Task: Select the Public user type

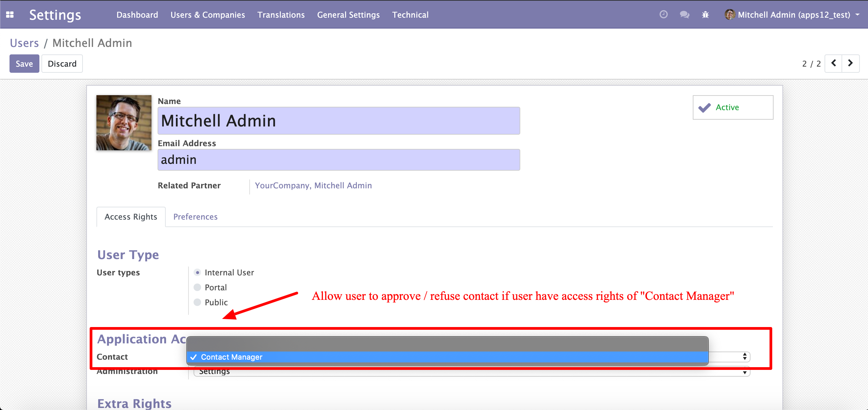Action: [x=197, y=302]
